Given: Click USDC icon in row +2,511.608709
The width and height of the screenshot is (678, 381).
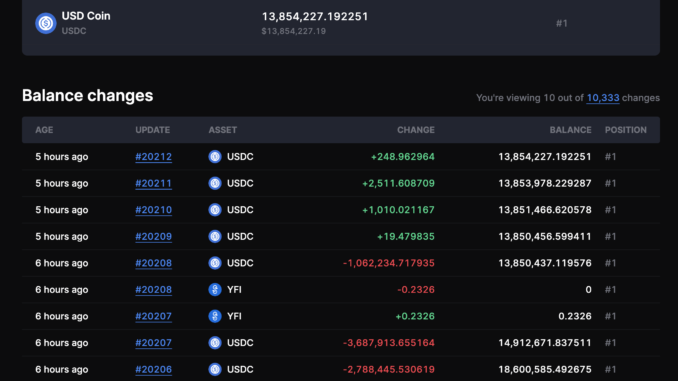Looking at the screenshot, I should pos(215,183).
